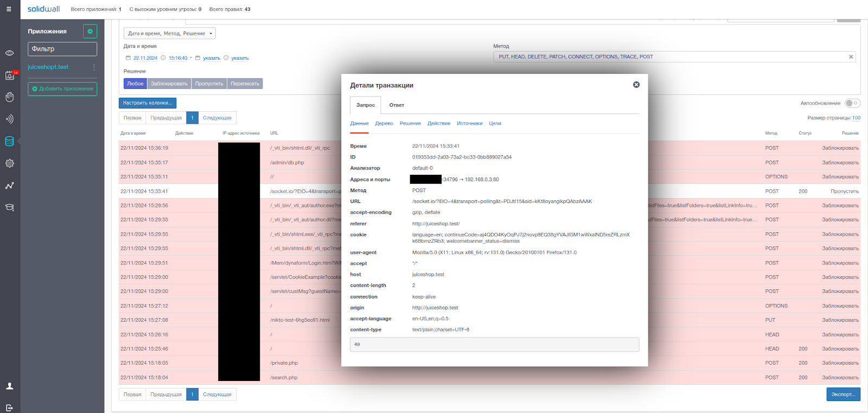Expand the Дата и время, Метод, Решение dropdown
Viewport: 868px width, 413px height.
(x=170, y=34)
